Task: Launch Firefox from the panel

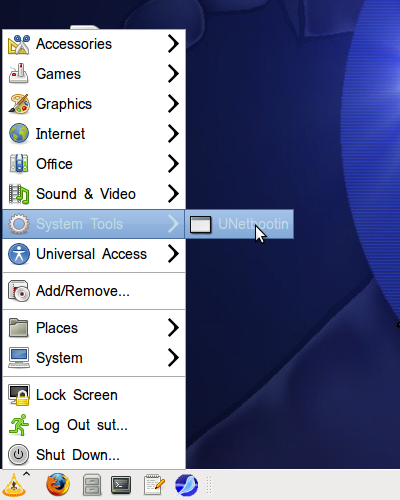Action: coord(58,484)
